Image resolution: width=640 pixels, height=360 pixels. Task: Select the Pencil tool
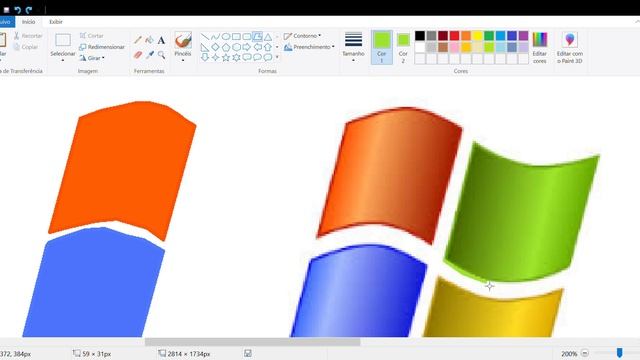point(138,40)
